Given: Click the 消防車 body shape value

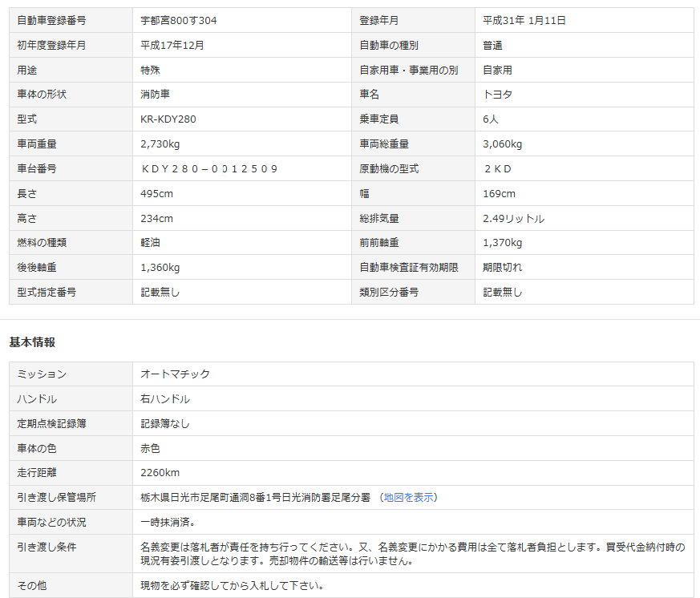Looking at the screenshot, I should click(155, 95).
